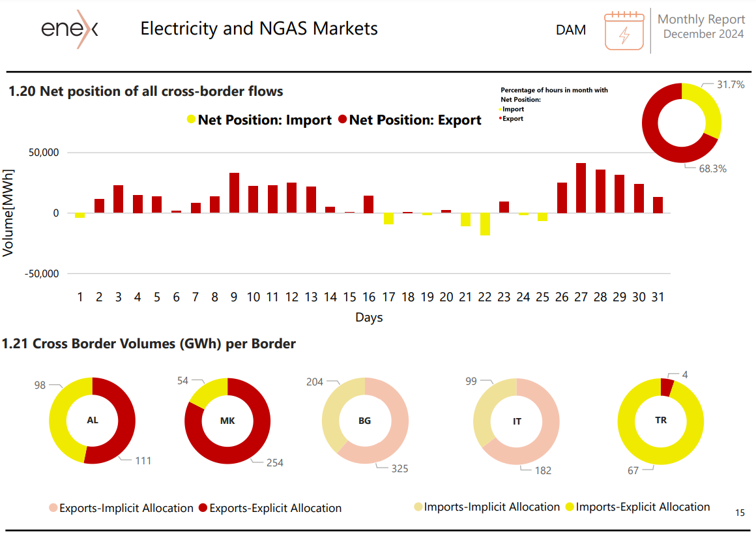Click the AL donut center label

[x=93, y=420]
